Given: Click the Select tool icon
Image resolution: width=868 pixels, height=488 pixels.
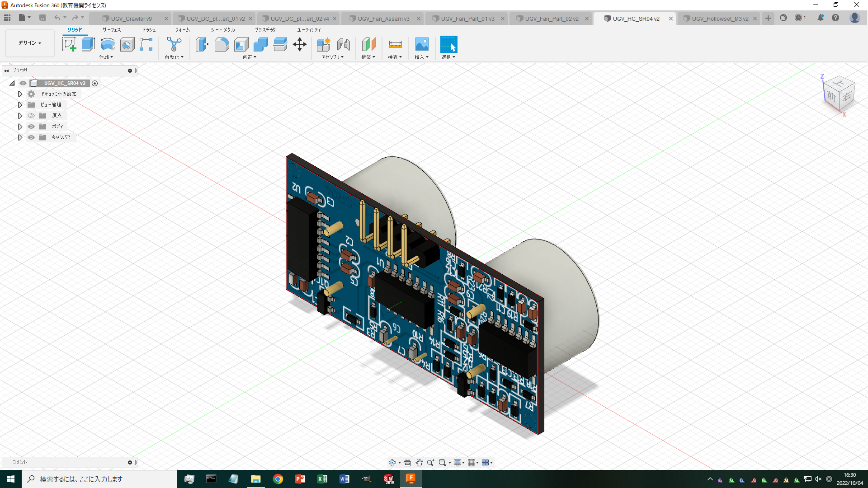Looking at the screenshot, I should point(448,44).
